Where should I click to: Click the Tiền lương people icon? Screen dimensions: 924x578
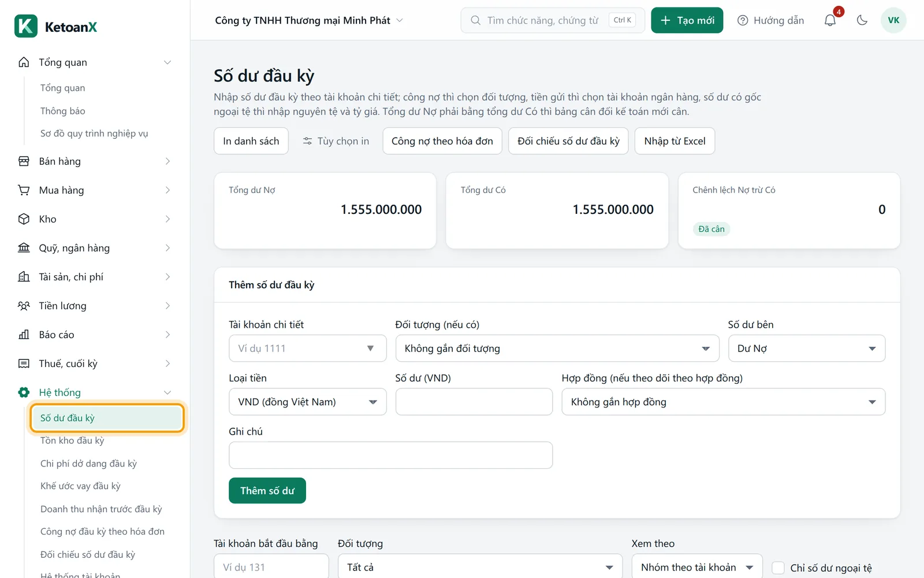(x=24, y=306)
